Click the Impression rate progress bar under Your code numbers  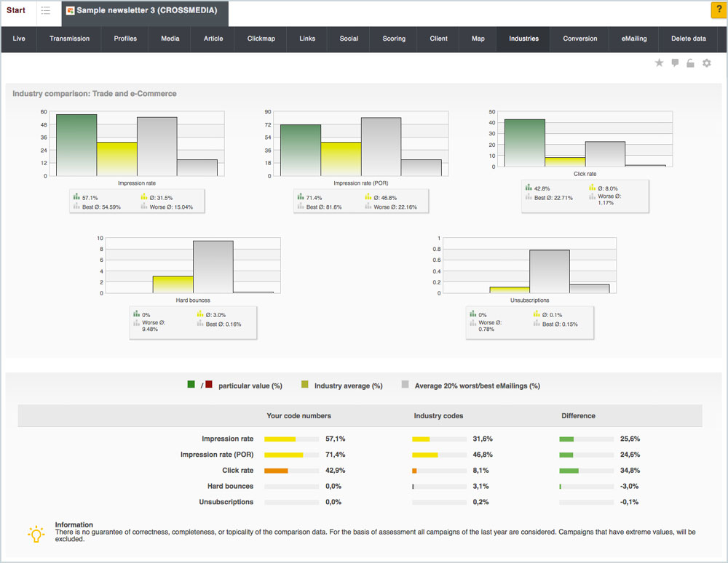[291, 439]
